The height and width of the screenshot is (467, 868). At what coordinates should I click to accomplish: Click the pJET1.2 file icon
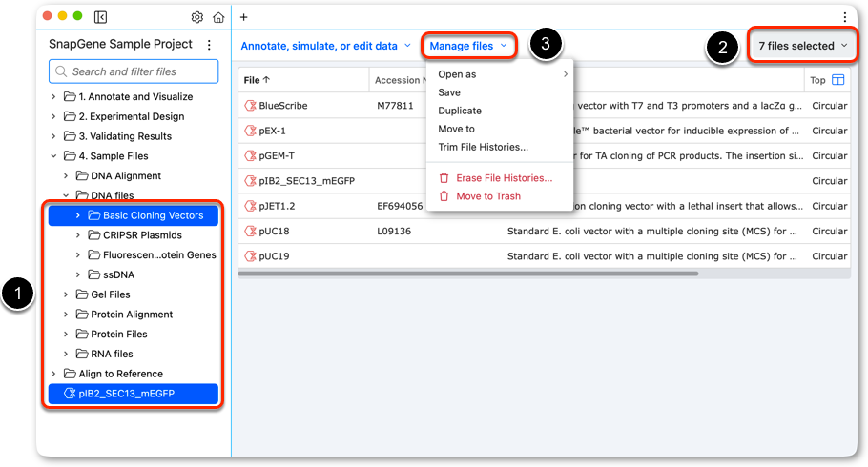pyautogui.click(x=250, y=206)
